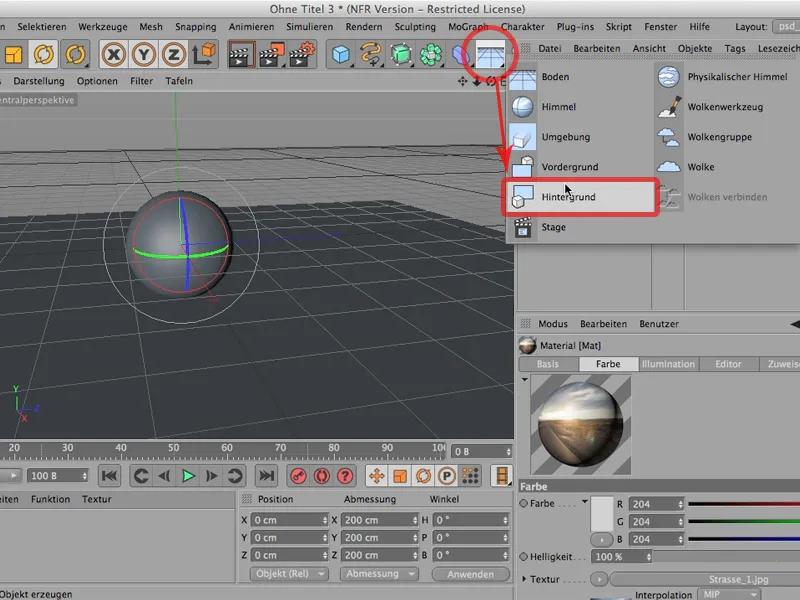Viewport: 800px width, 600px height.
Task: Render the current view with the clapperboard icon
Action: (x=240, y=55)
